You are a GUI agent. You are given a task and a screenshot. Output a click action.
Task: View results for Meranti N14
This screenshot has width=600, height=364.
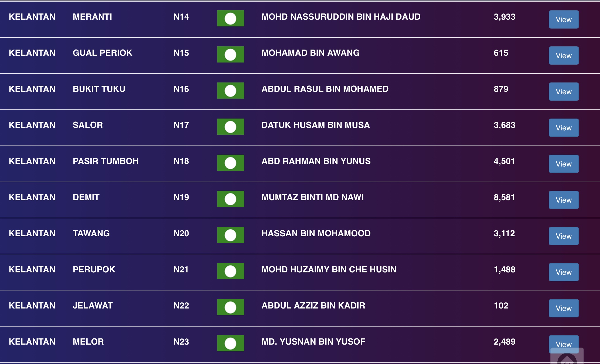point(564,19)
